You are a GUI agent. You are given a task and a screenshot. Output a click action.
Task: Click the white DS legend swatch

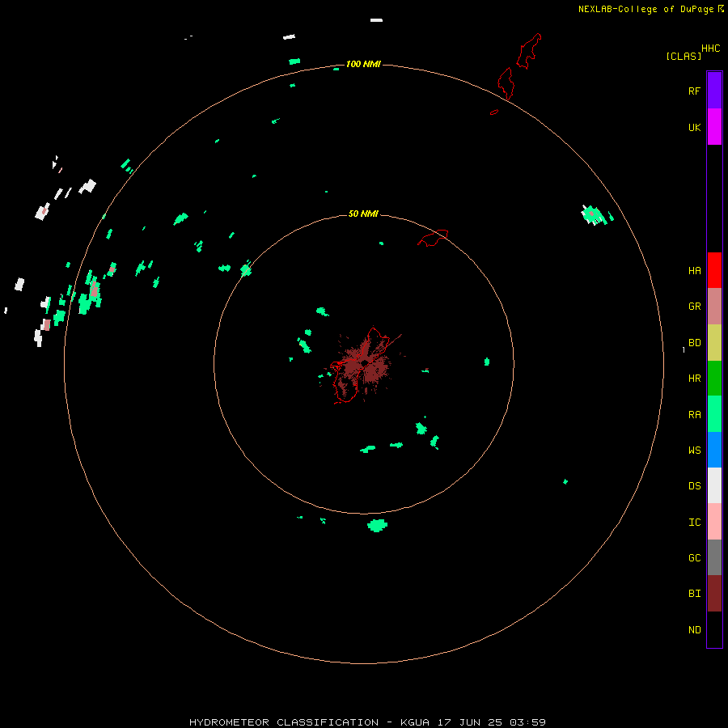coord(714,485)
